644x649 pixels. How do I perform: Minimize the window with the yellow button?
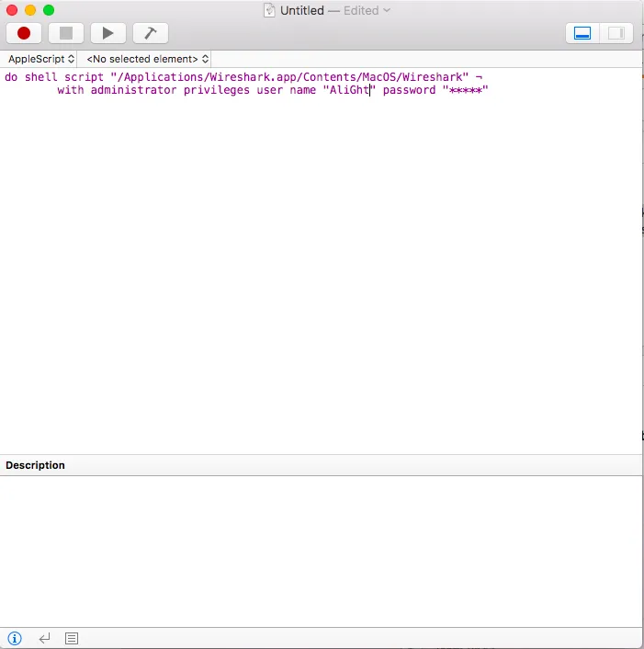click(x=30, y=10)
